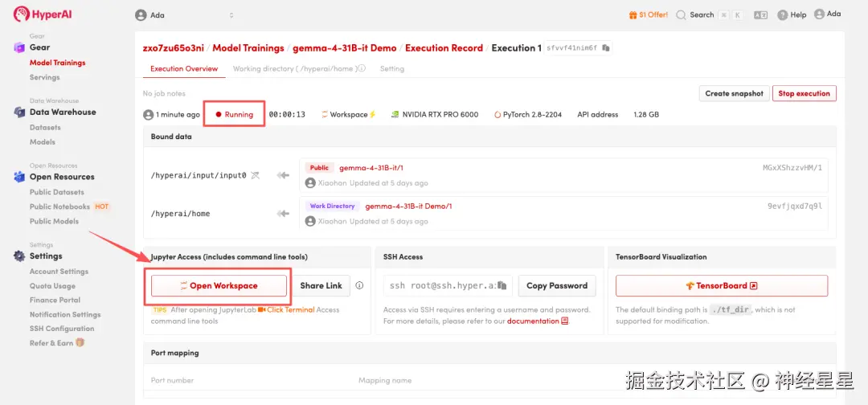
Task: Click the Running status indicator
Action: point(234,115)
